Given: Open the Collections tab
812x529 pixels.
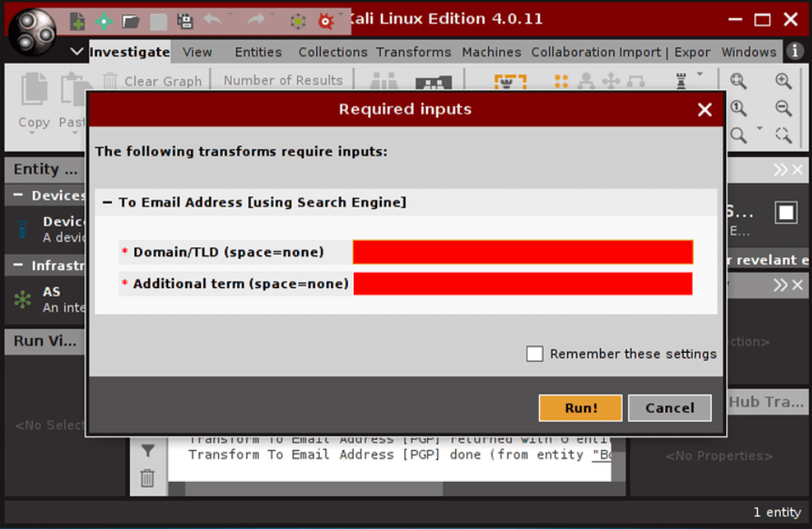Looking at the screenshot, I should coord(332,52).
